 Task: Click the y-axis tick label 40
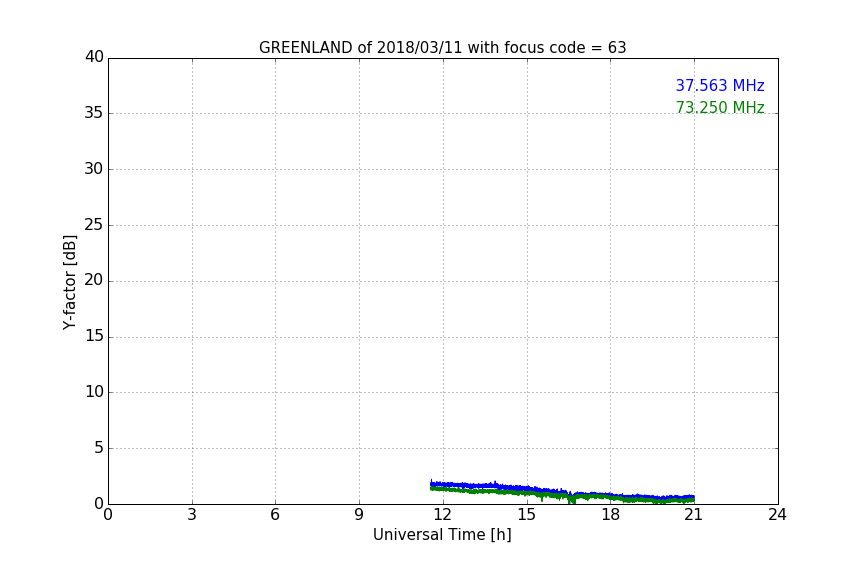coord(94,57)
